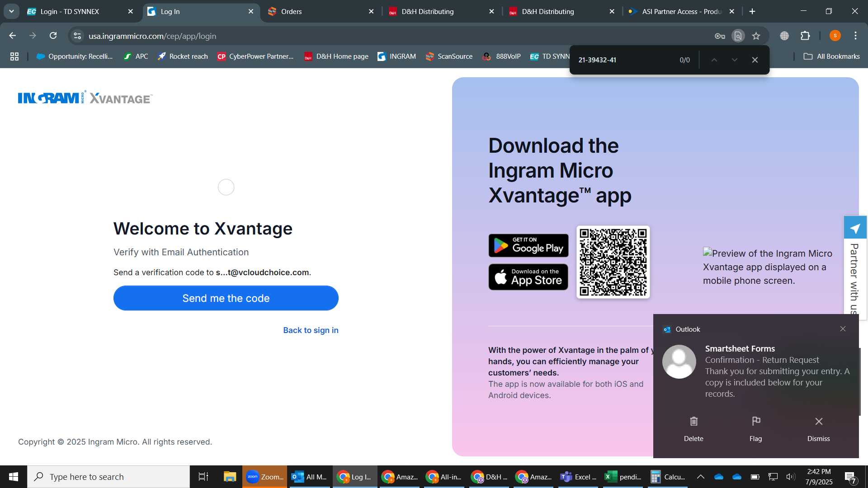
Task: Close the Log In tab
Action: pyautogui.click(x=251, y=11)
